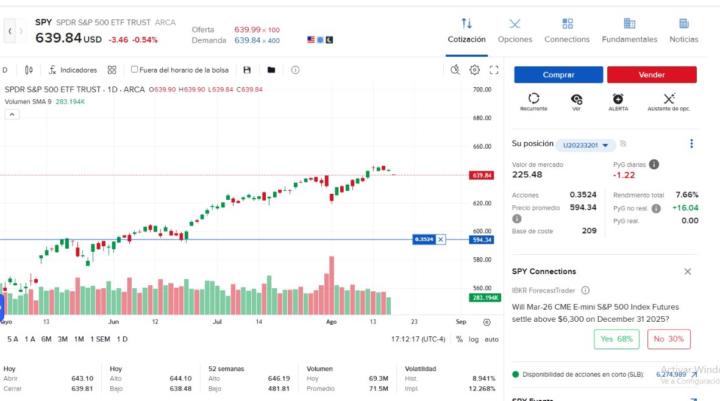
Task: Switch to the Opciones tab
Action: (515, 30)
